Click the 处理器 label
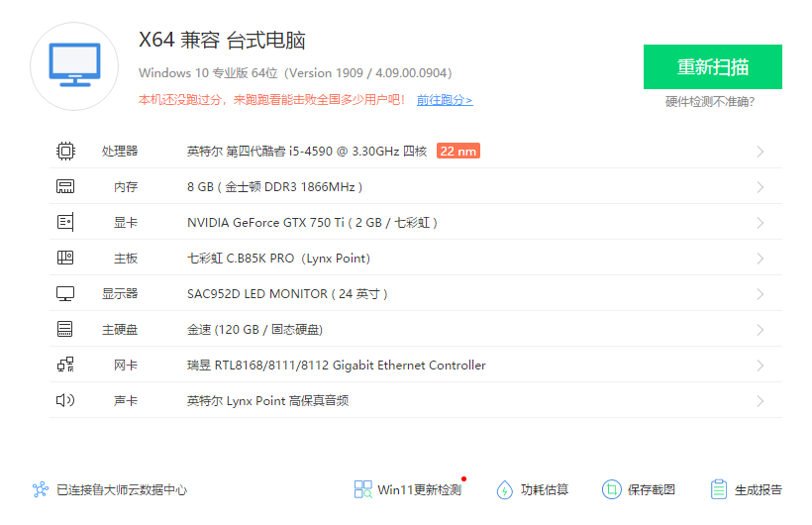This screenshot has width=812, height=525. (x=120, y=152)
